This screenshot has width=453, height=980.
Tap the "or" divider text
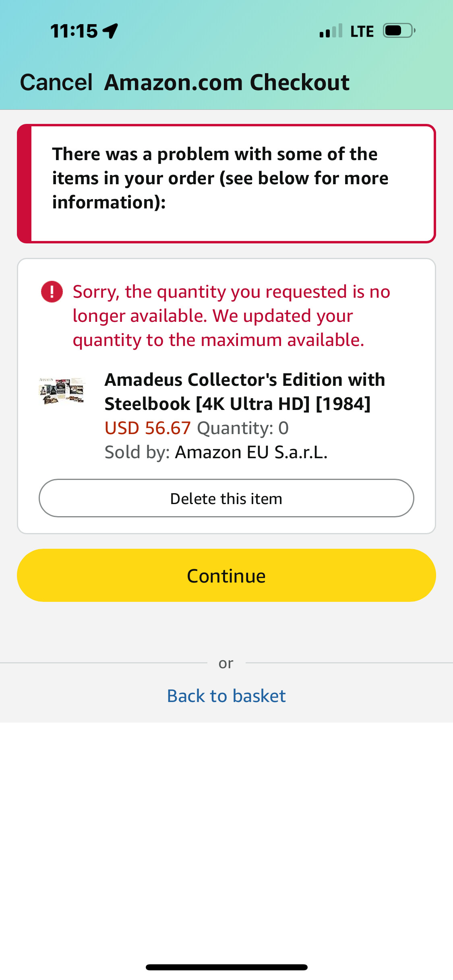click(226, 663)
